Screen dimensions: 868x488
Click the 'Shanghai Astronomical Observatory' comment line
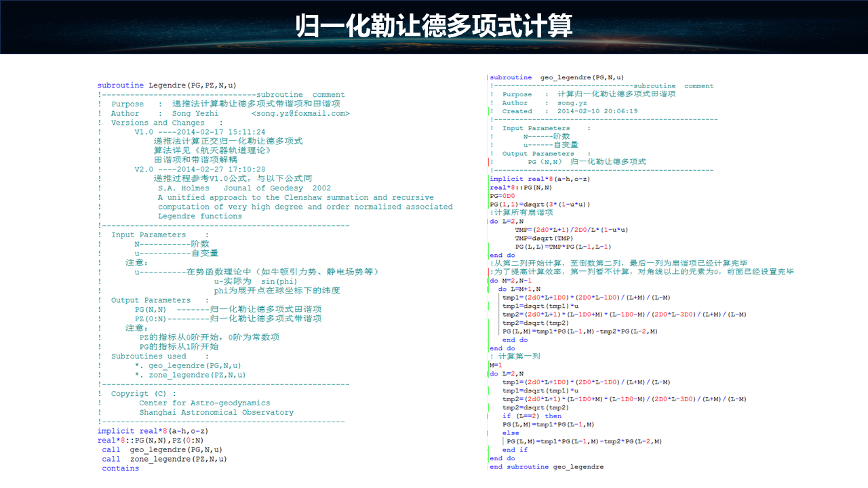[x=216, y=412]
